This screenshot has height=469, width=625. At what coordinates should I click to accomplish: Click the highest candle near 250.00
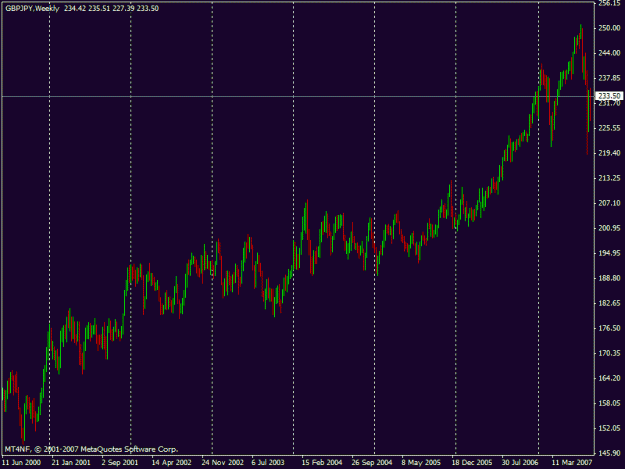point(581,32)
